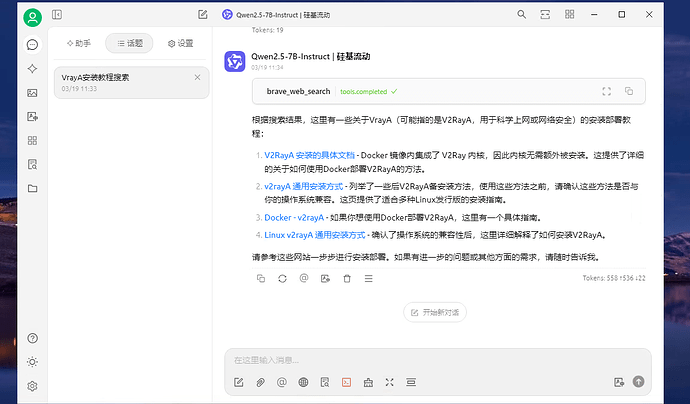Click the Tokens: 558 usage text
Screen dimensions: 690x404
coord(614,278)
